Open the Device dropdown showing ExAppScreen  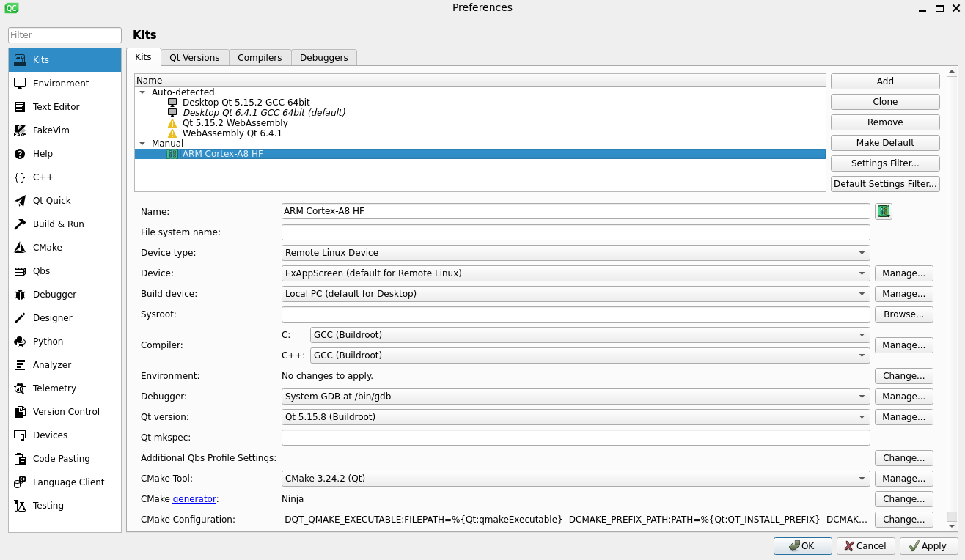576,273
